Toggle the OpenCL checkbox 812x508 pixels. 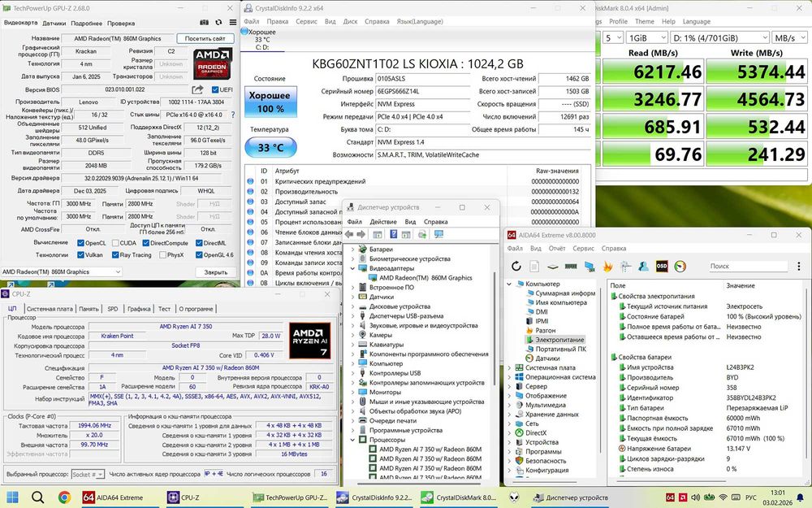click(x=80, y=242)
